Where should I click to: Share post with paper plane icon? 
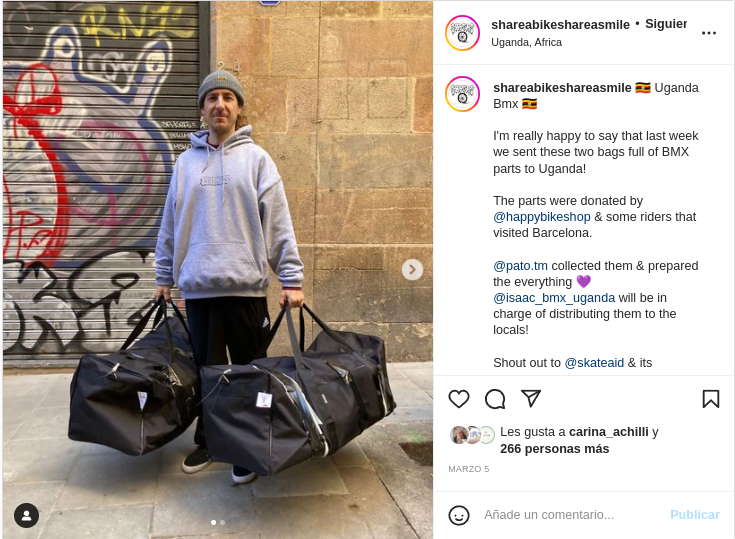tap(531, 398)
